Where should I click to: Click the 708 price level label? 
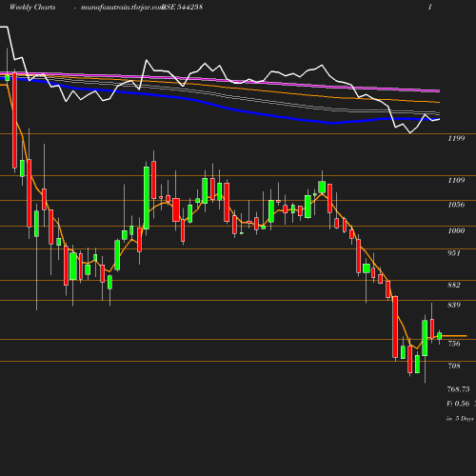[x=454, y=366]
